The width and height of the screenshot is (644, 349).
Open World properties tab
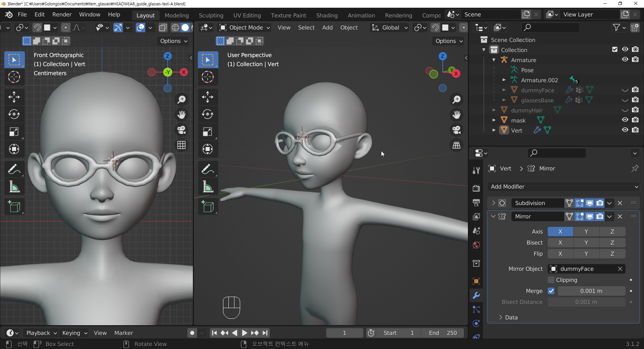tap(476, 245)
